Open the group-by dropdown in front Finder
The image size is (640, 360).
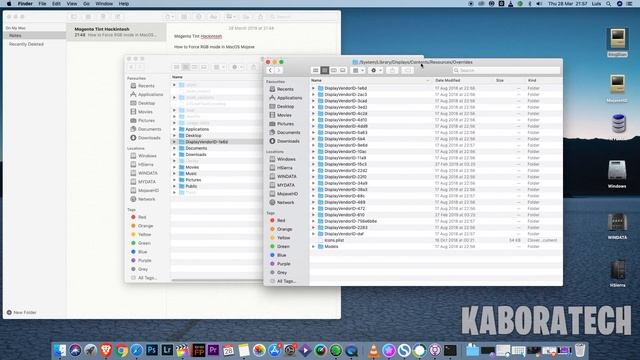[358, 70]
